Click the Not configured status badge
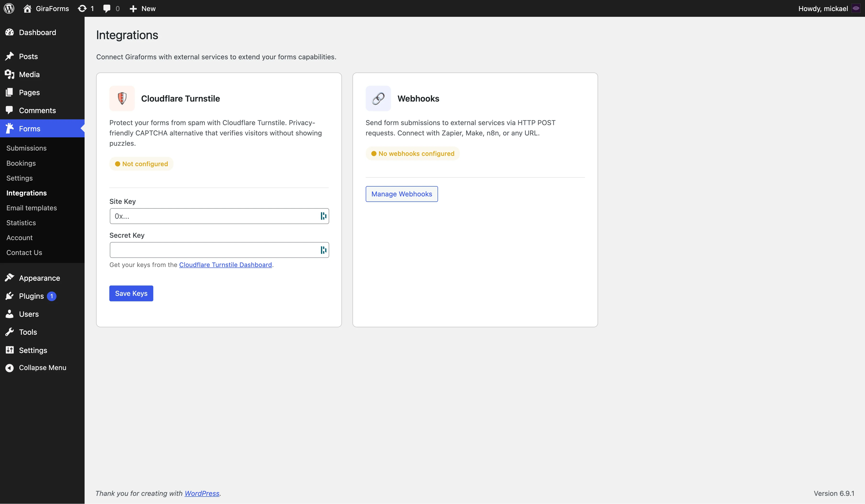This screenshot has height=504, width=865. (x=141, y=164)
